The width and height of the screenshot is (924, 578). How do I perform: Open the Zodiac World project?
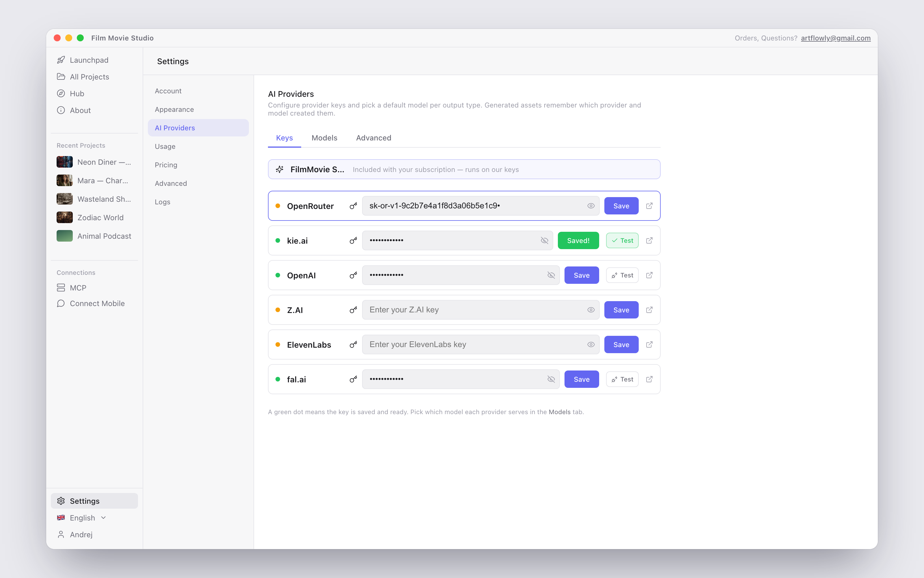[x=94, y=218]
